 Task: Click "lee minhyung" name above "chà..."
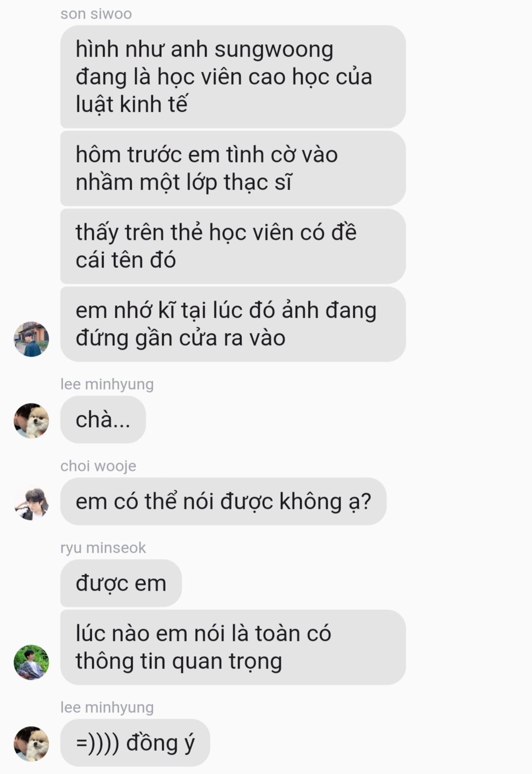107,384
